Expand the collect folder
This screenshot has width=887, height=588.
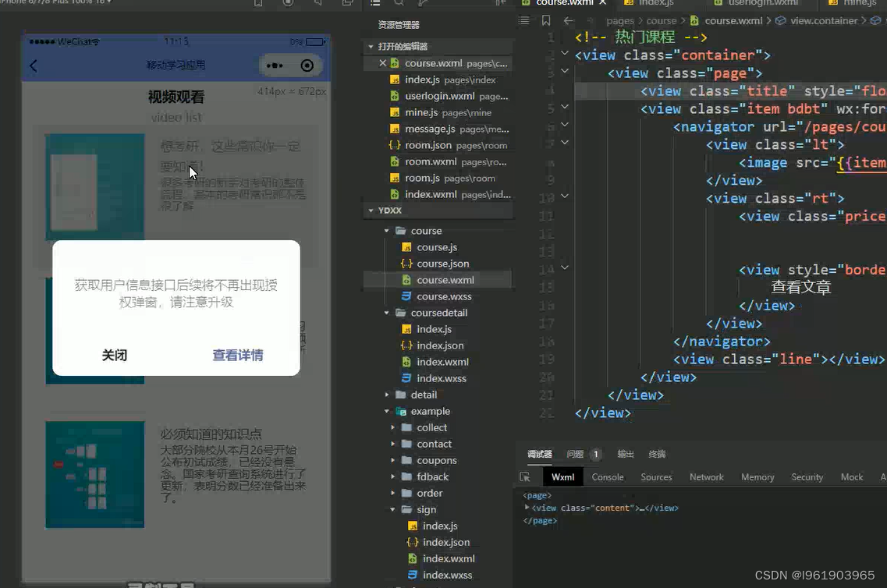(392, 427)
